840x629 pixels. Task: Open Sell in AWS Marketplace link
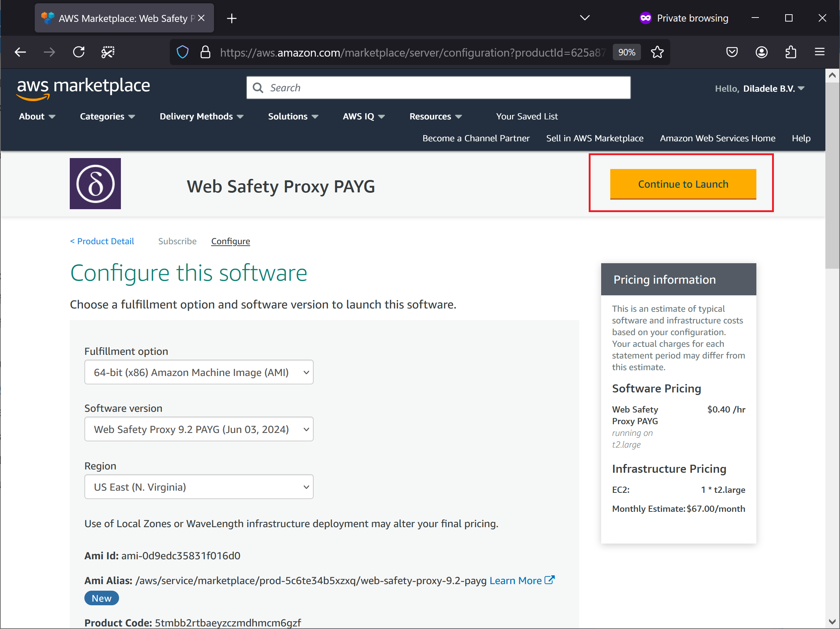tap(595, 138)
